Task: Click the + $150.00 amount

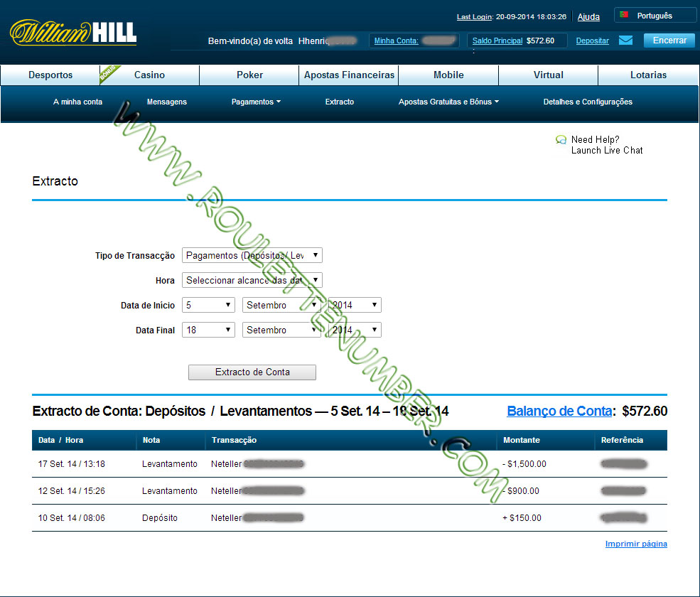Action: coord(522,518)
